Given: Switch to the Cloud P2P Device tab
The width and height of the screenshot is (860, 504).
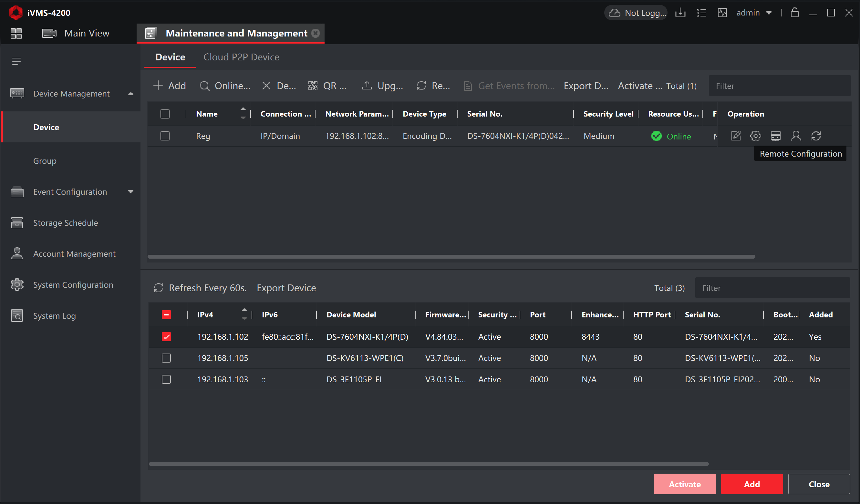Looking at the screenshot, I should coord(241,57).
